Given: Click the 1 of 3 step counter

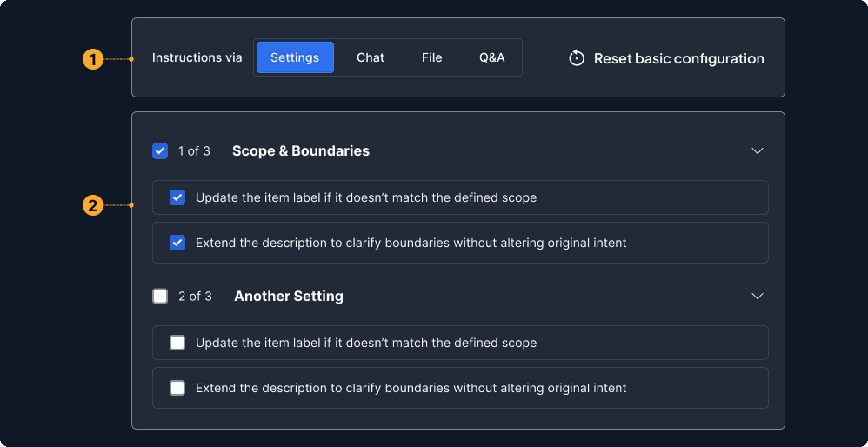Looking at the screenshot, I should point(194,151).
